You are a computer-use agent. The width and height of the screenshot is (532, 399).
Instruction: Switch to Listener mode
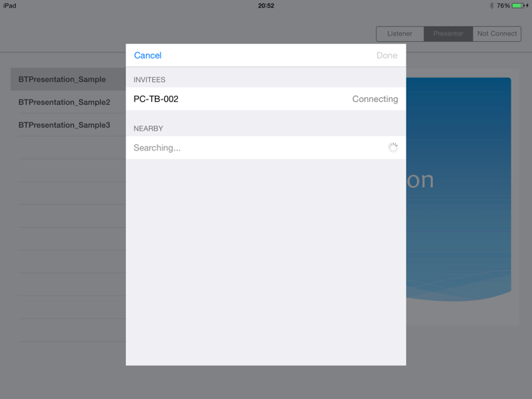[400, 33]
